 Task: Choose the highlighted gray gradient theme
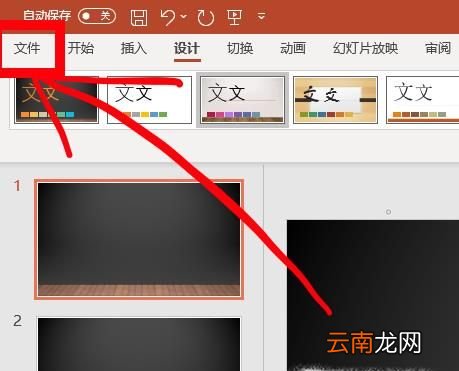[243, 100]
